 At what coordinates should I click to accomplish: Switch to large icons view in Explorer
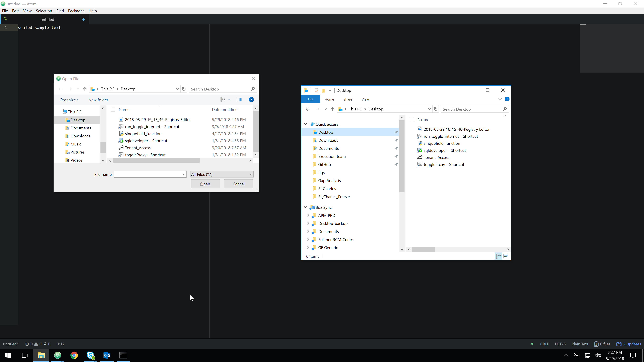coord(506,256)
